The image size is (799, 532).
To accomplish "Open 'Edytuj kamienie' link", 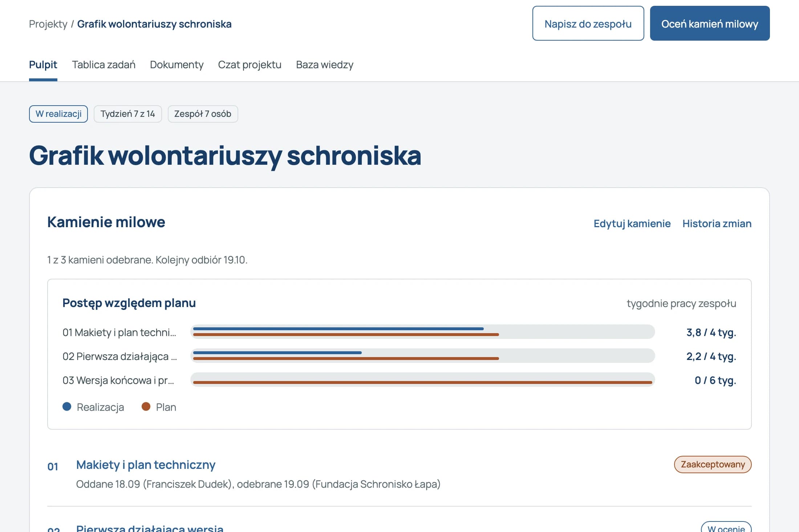I will tap(632, 224).
